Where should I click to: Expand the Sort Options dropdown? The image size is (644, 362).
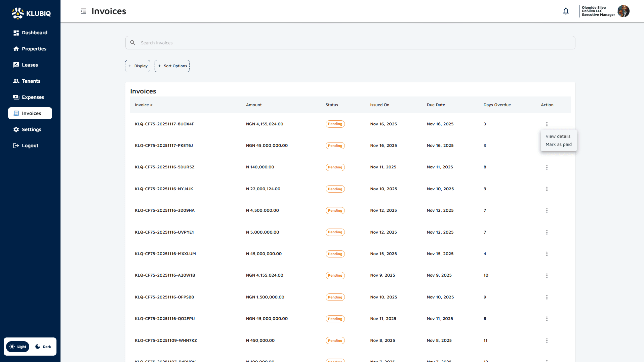click(x=172, y=66)
